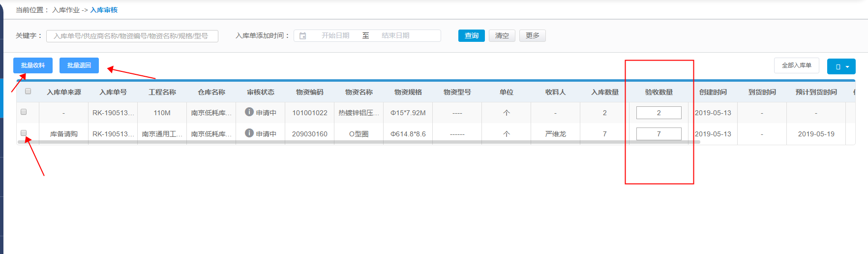868x254 pixels.
Task: Expand more filters with 更多 button
Action: point(532,35)
